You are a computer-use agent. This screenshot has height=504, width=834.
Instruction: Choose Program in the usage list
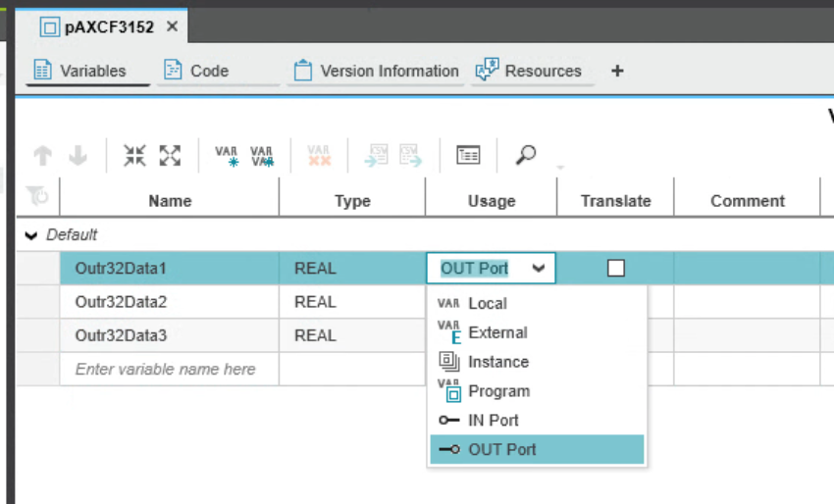pos(537,391)
